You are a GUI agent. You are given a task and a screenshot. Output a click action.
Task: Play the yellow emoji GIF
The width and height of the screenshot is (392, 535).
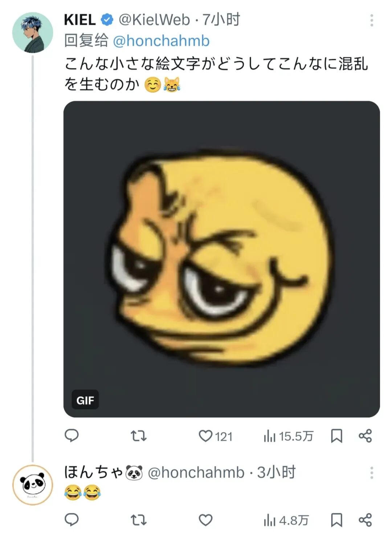221,259
